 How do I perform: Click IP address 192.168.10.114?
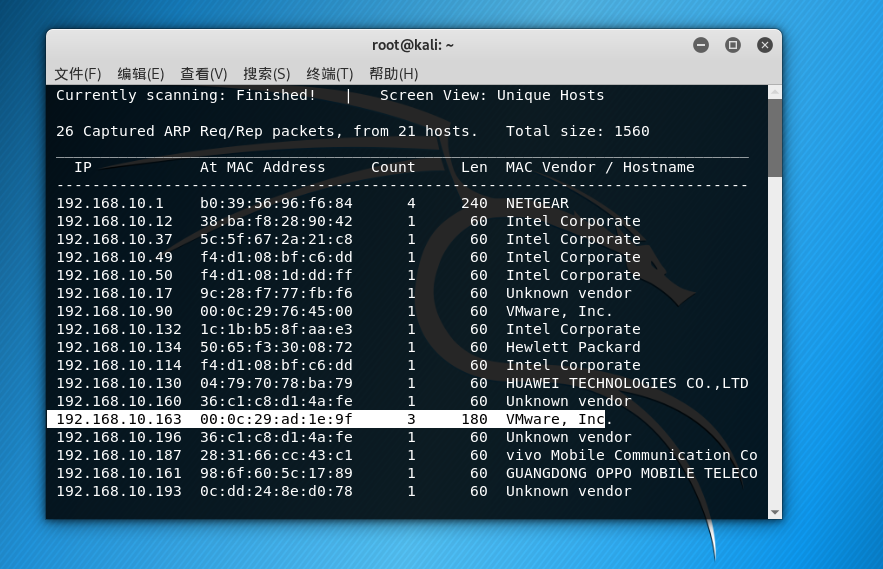coord(119,366)
